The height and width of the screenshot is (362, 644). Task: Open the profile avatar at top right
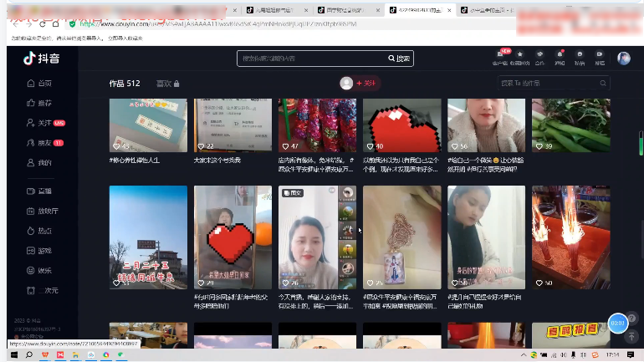pos(623,59)
